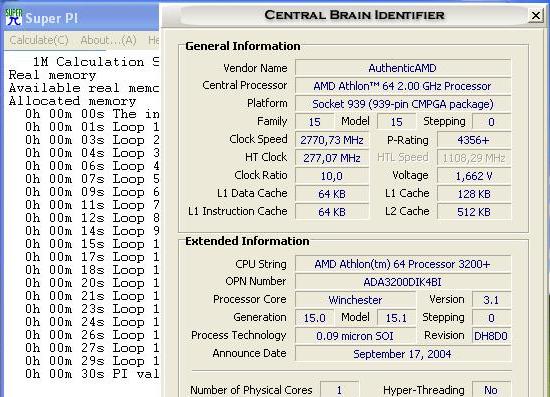
Task: Click the OPN Number ADA3200DIK4BI
Action: click(x=403, y=282)
